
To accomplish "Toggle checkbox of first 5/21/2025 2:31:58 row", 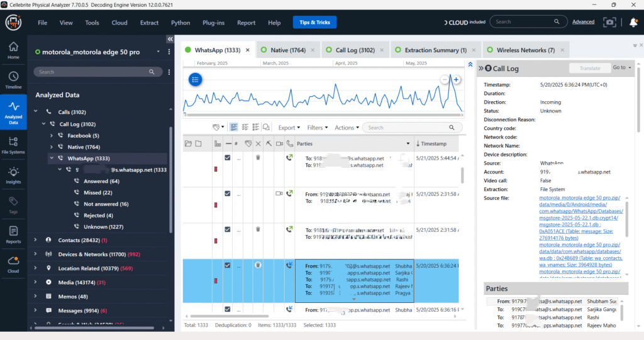I will (228, 194).
